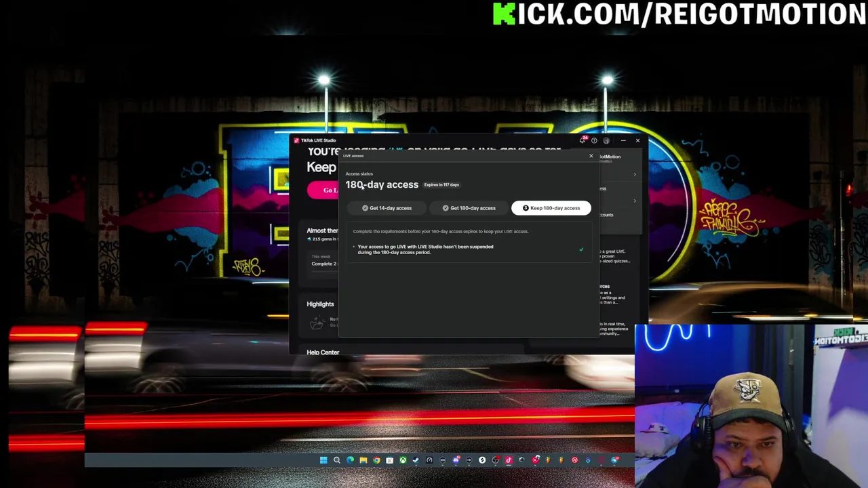Image resolution: width=868 pixels, height=488 pixels.
Task: Open the profile avatar in the title bar
Action: click(606, 140)
